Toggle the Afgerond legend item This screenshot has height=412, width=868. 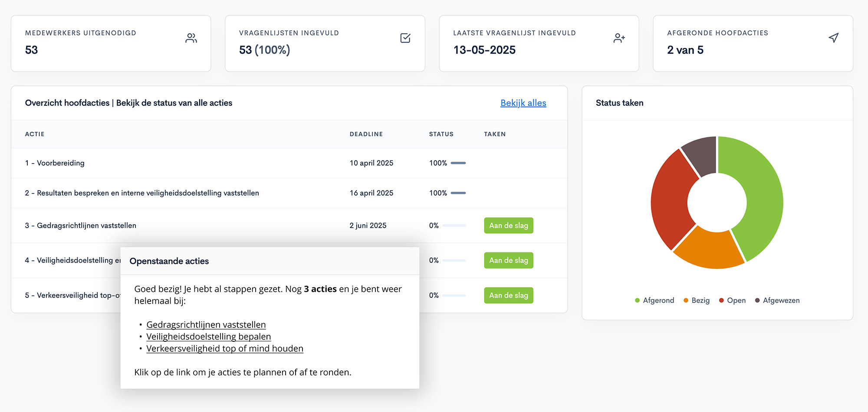[x=654, y=300]
